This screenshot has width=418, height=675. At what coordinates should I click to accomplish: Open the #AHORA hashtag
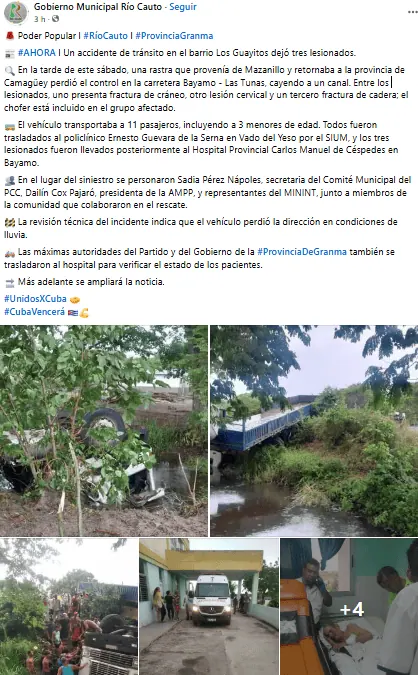tap(37, 53)
